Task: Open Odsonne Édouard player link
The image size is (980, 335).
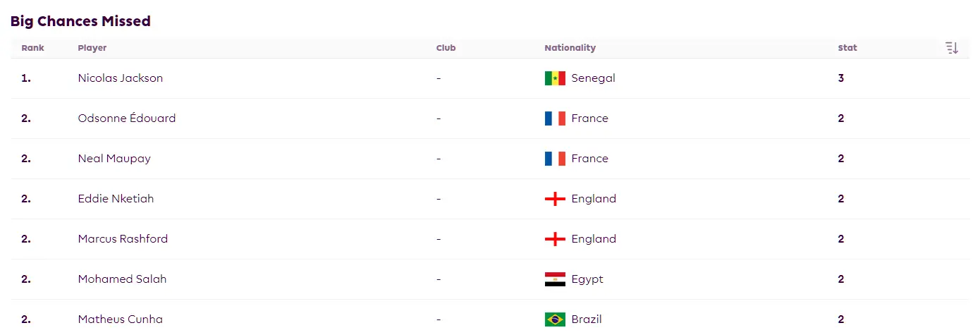Action: pos(127,118)
